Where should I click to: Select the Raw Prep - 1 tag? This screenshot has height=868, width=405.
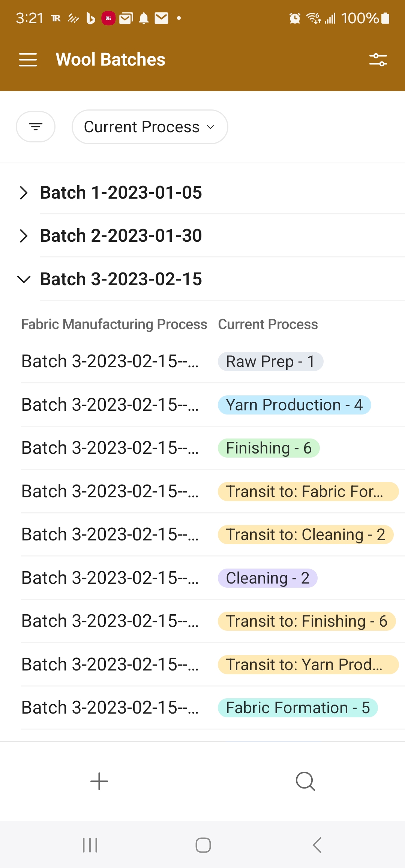(270, 362)
